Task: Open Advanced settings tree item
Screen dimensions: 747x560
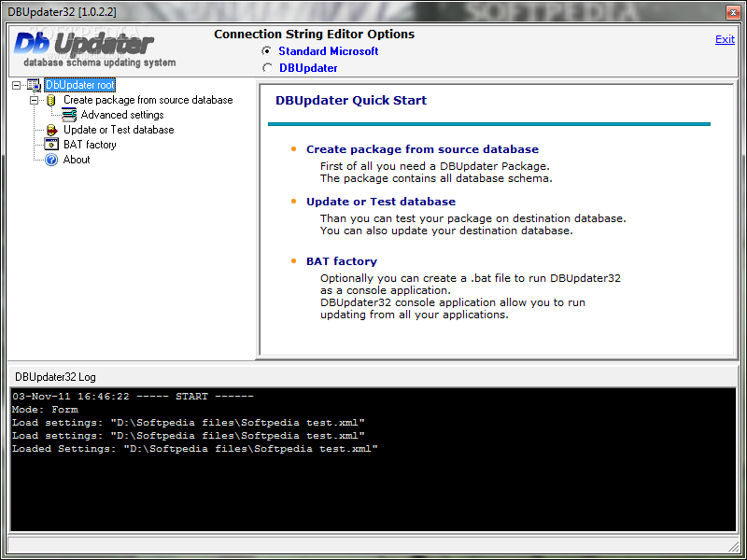Action: pyautogui.click(x=122, y=115)
